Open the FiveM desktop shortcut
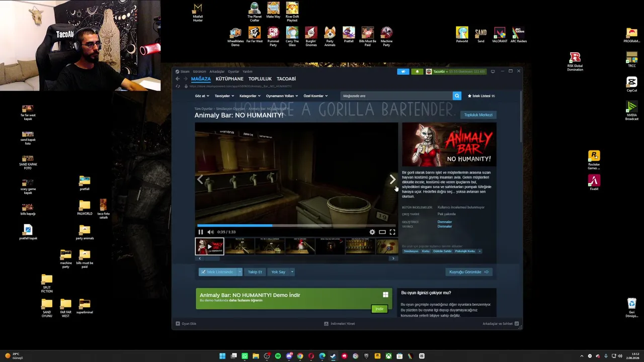Screen dimensions: 644x362 point(594,183)
